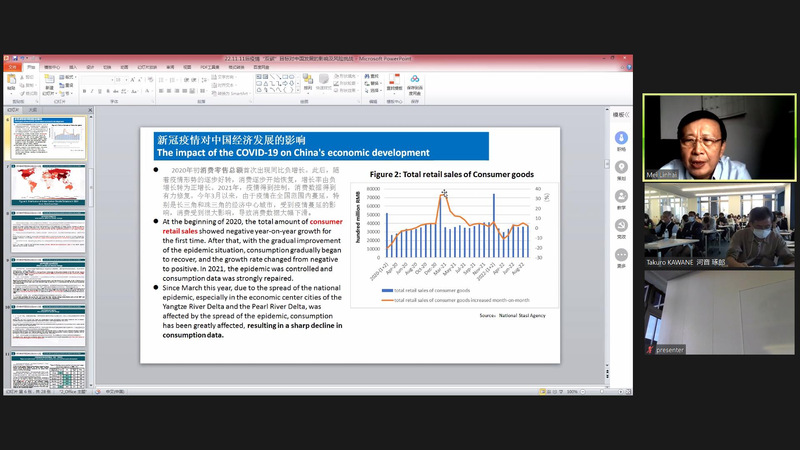Click the blue top icon in right sidebar
The height and width of the screenshot is (450, 800).
621,138
